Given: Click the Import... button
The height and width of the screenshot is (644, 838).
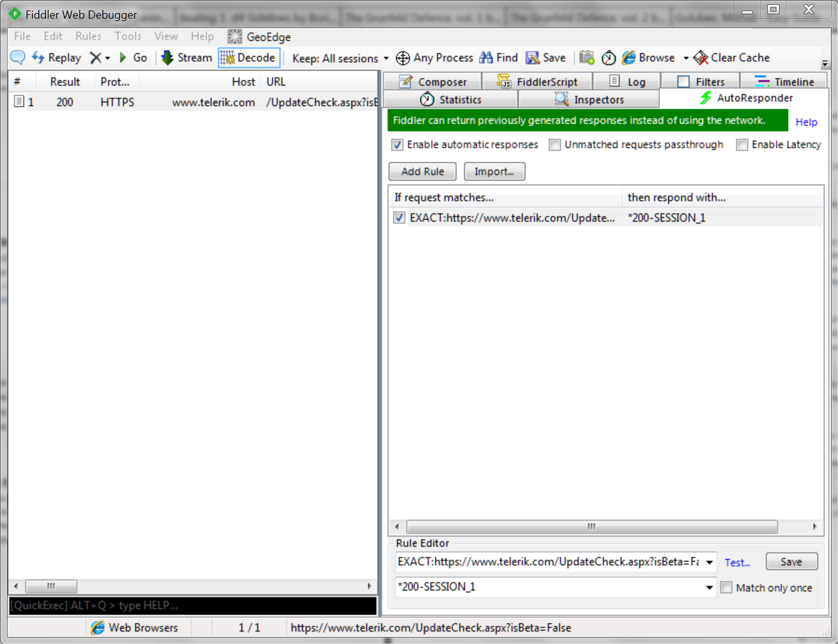Looking at the screenshot, I should pyautogui.click(x=494, y=171).
